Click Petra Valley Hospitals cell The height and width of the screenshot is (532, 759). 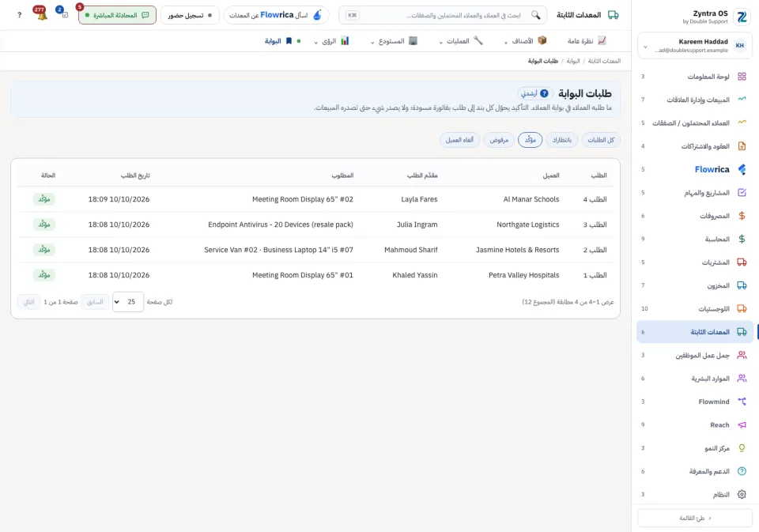tap(523, 275)
